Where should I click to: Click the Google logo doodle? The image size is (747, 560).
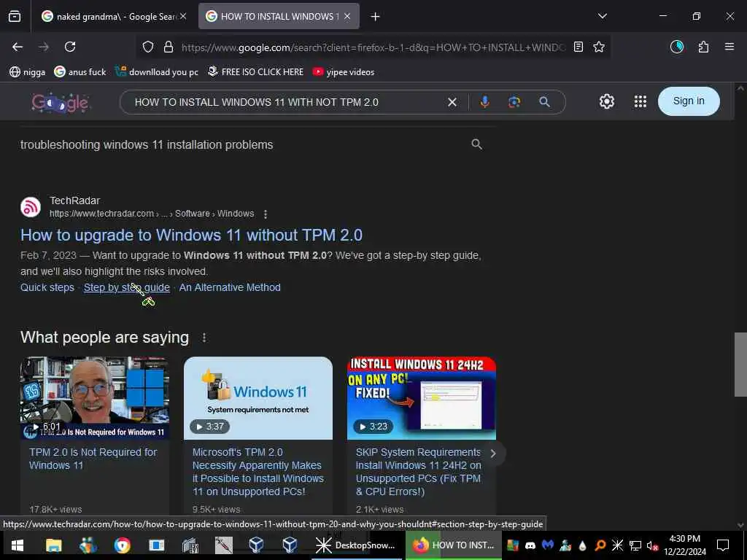tap(60, 102)
